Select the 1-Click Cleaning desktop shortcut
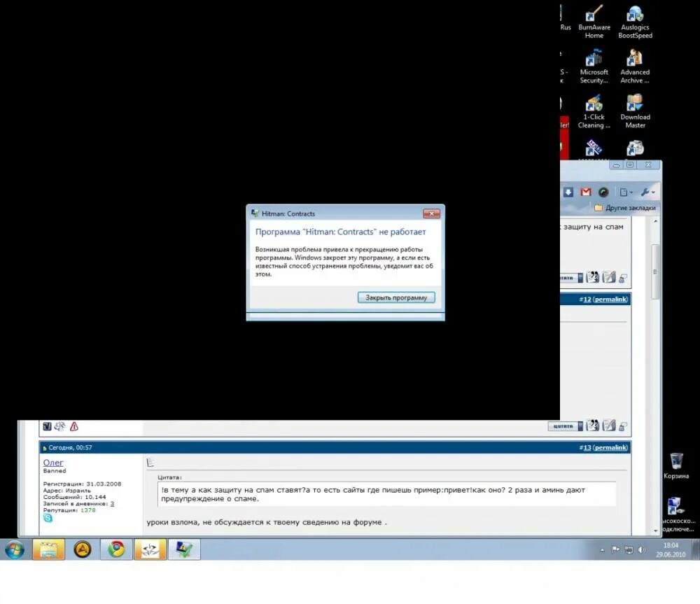Viewport: 700px width, 604px height. click(x=594, y=111)
